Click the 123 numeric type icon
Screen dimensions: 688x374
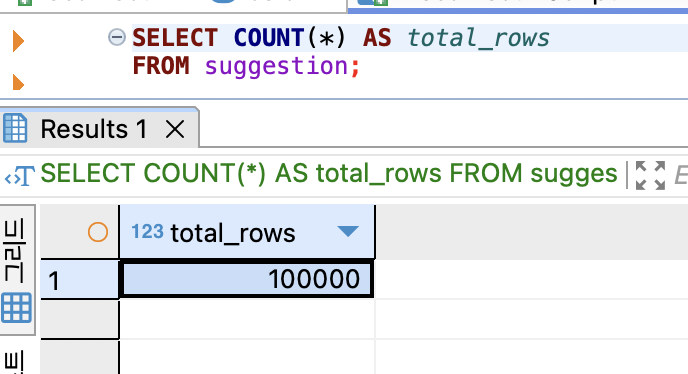click(x=147, y=231)
